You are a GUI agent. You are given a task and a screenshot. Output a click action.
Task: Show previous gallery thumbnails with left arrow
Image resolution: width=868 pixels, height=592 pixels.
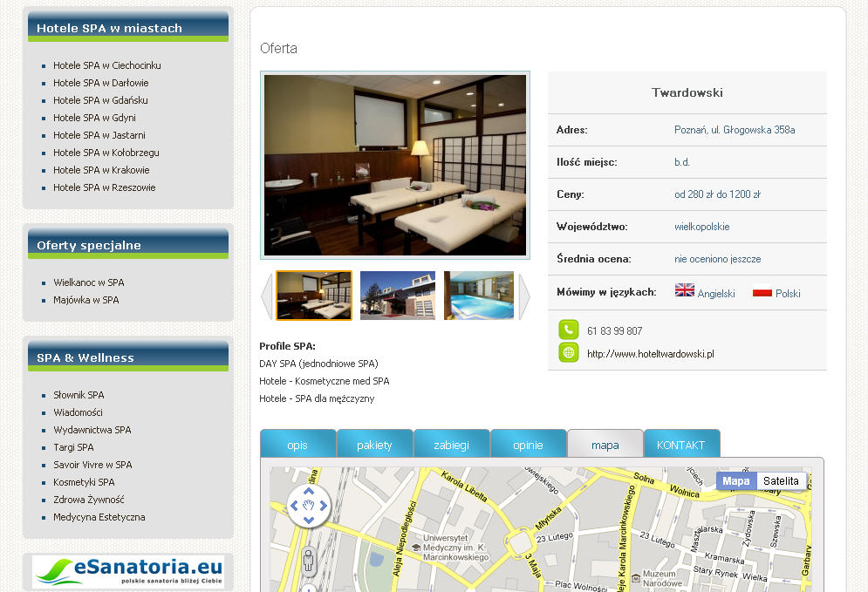(x=267, y=296)
